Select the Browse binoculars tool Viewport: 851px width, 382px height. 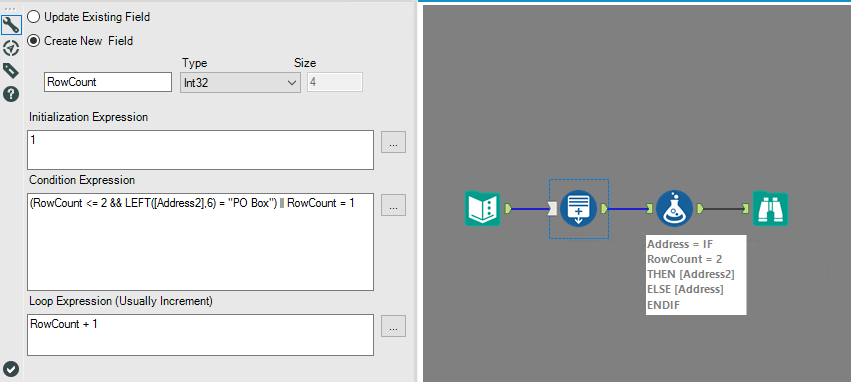click(770, 208)
